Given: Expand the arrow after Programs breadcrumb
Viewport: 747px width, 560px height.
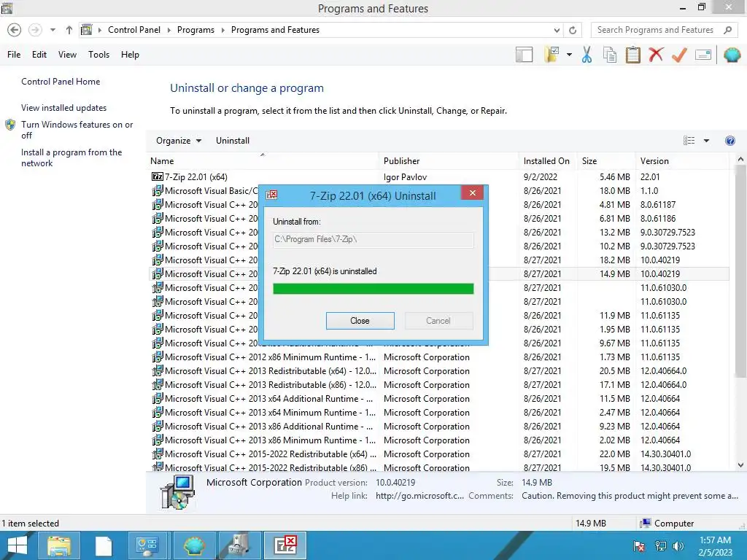Looking at the screenshot, I should pyautogui.click(x=222, y=30).
